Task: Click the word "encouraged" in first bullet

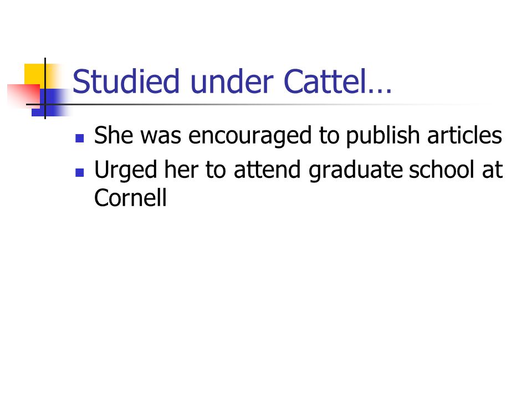Action: (250, 136)
